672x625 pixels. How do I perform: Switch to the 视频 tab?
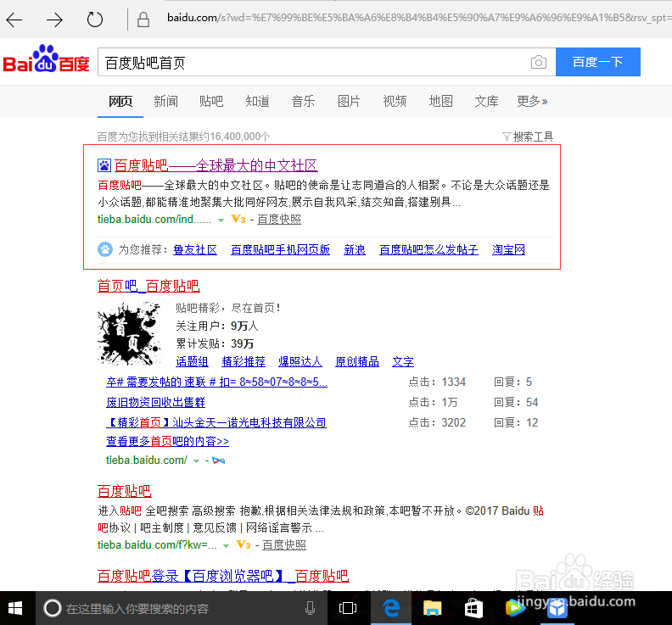point(395,102)
